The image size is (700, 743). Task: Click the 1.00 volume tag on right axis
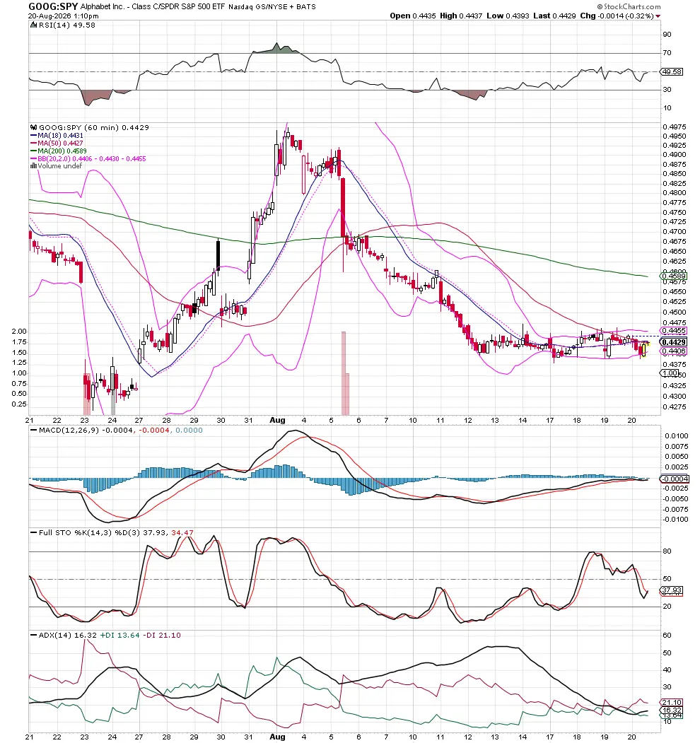tap(670, 373)
